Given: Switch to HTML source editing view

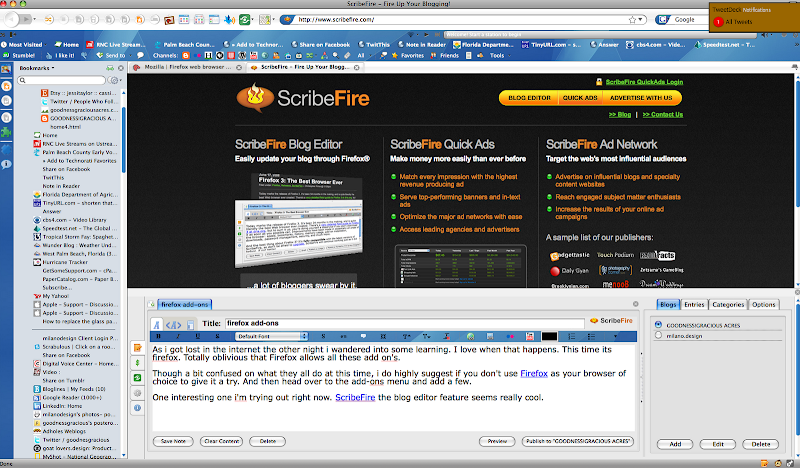Looking at the screenshot, I should tap(173, 324).
